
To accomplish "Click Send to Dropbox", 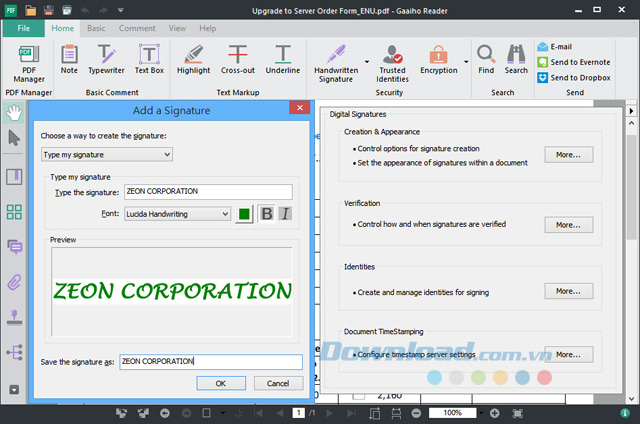I will [574, 78].
